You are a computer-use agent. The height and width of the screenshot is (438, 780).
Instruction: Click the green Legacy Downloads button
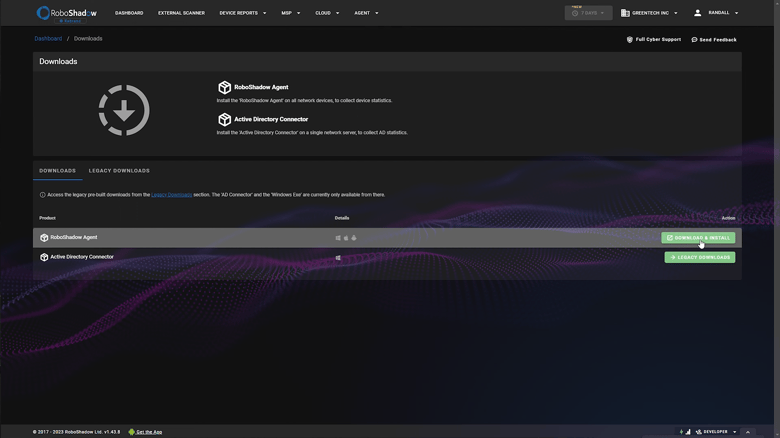coord(699,257)
